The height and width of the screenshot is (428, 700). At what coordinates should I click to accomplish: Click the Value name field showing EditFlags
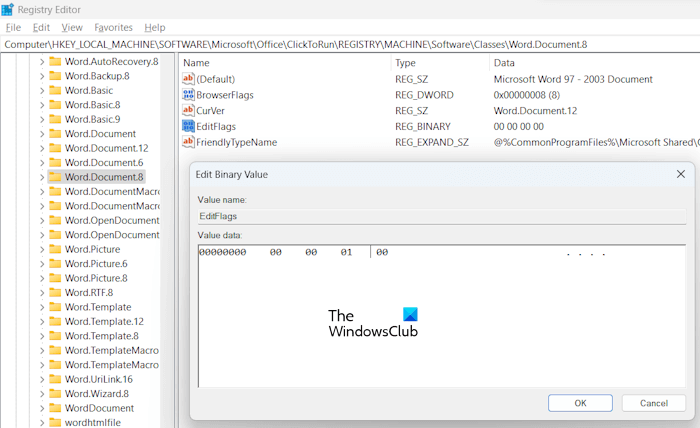tap(442, 216)
